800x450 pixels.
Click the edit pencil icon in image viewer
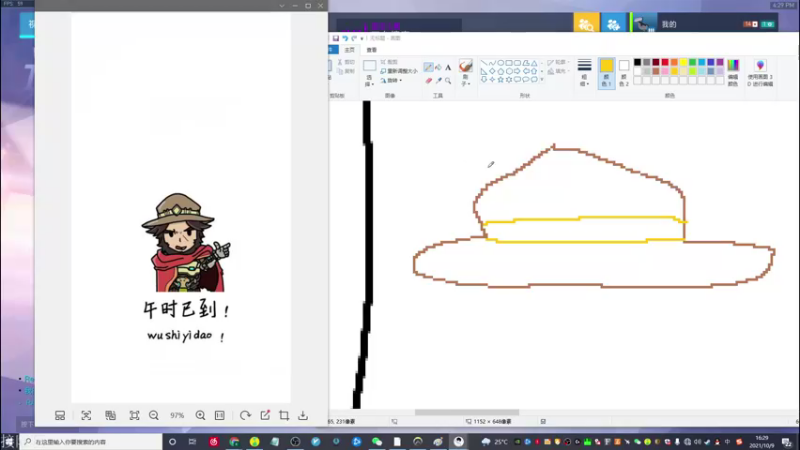click(x=265, y=415)
